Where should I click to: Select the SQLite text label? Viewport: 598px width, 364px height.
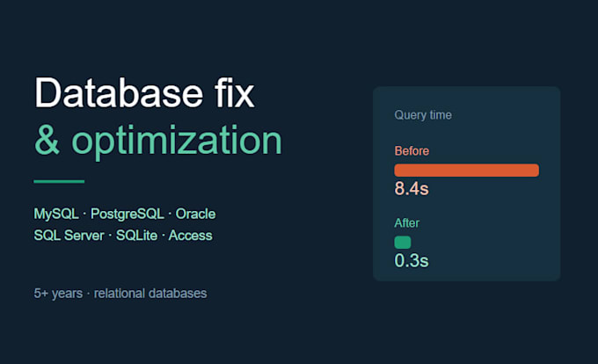[136, 236]
